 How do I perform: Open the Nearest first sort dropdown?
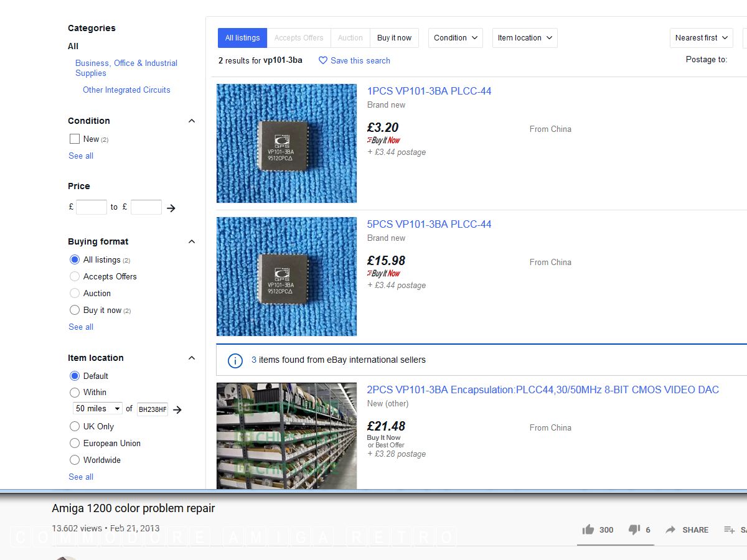[x=702, y=38]
